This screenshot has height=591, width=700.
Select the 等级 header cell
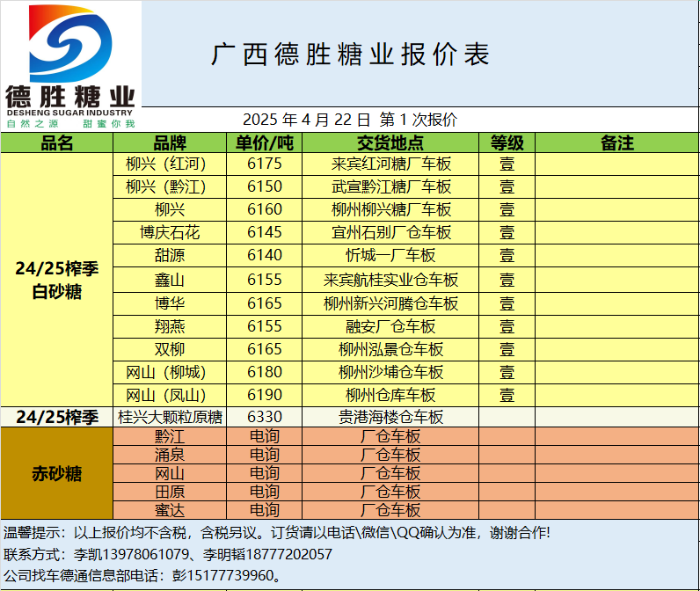point(507,143)
